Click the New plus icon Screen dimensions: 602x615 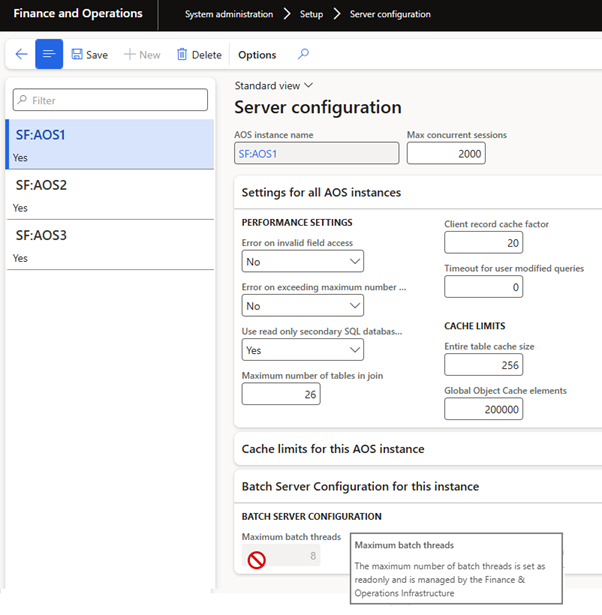click(130, 55)
